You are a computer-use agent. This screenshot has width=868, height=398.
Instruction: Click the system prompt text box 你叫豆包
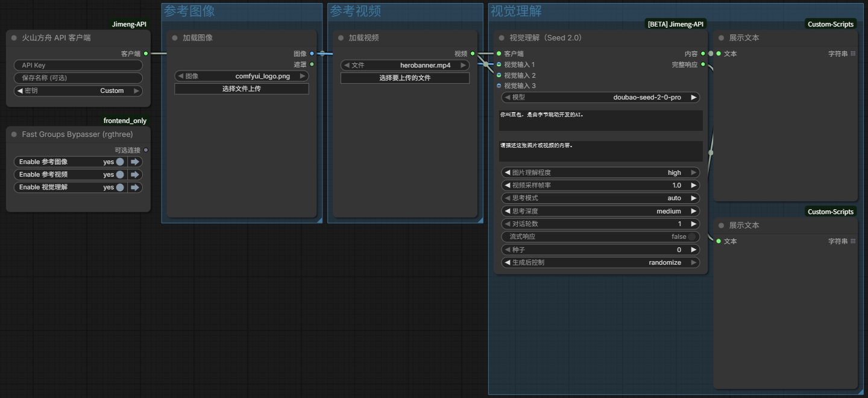tap(601, 120)
